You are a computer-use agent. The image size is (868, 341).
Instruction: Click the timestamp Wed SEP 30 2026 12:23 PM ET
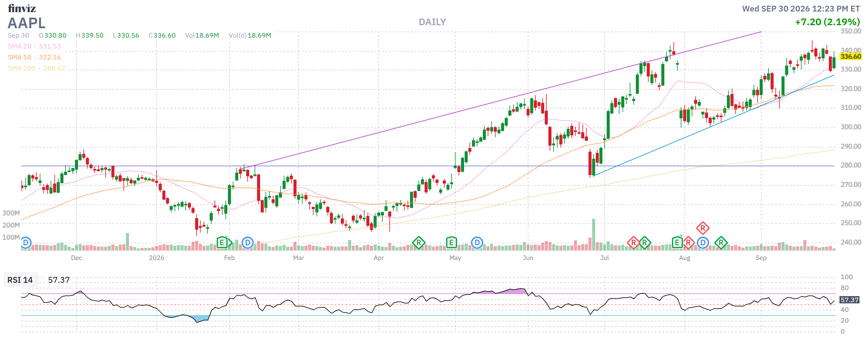click(x=801, y=9)
